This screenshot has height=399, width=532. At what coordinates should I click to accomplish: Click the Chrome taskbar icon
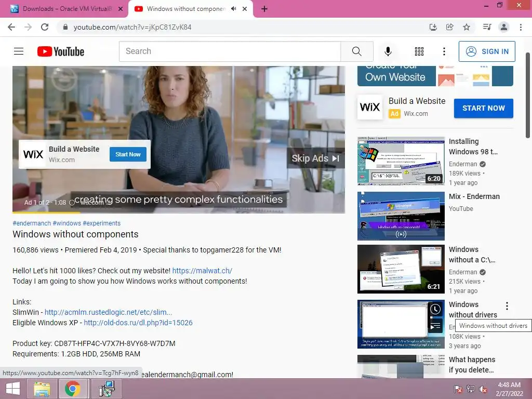point(73,389)
